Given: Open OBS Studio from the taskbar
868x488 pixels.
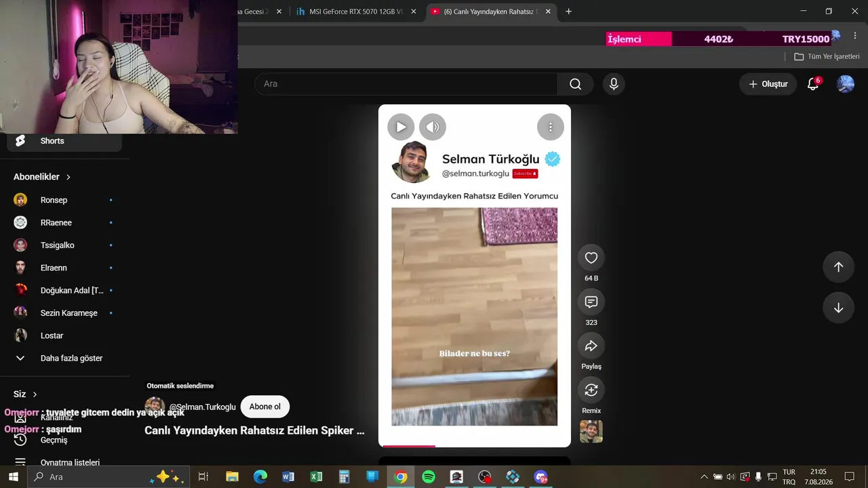Looking at the screenshot, I should pos(484,477).
